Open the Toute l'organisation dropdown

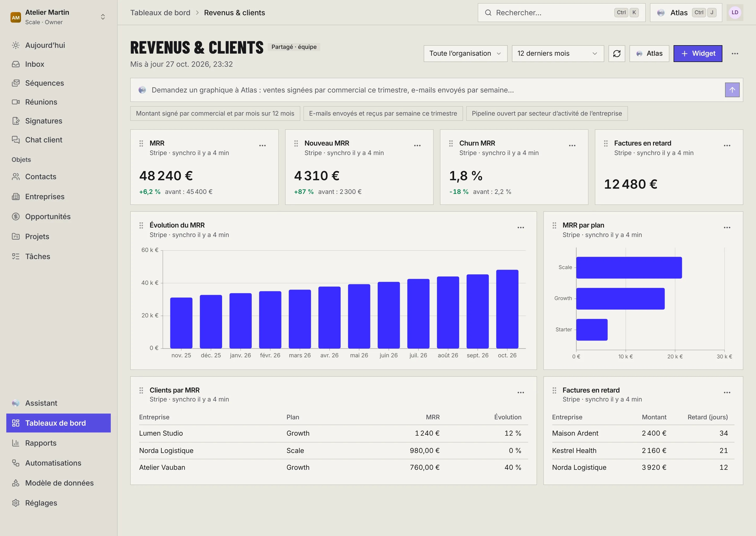(465, 53)
